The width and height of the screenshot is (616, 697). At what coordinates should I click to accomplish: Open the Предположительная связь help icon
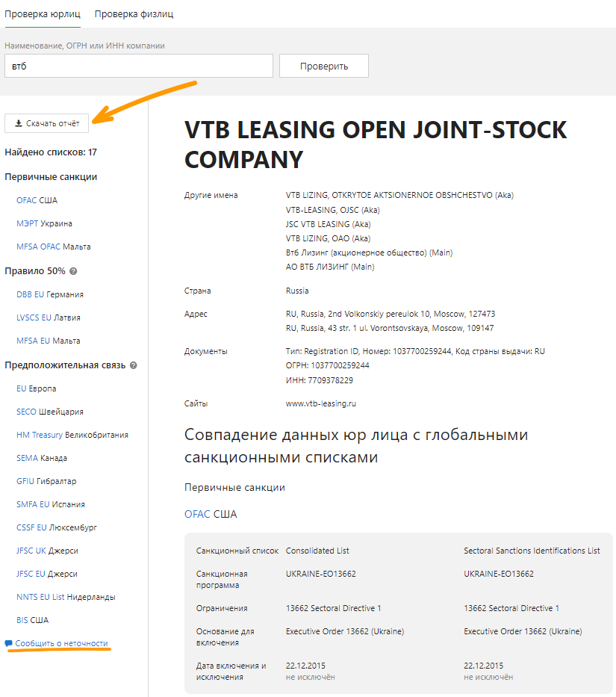tap(134, 365)
